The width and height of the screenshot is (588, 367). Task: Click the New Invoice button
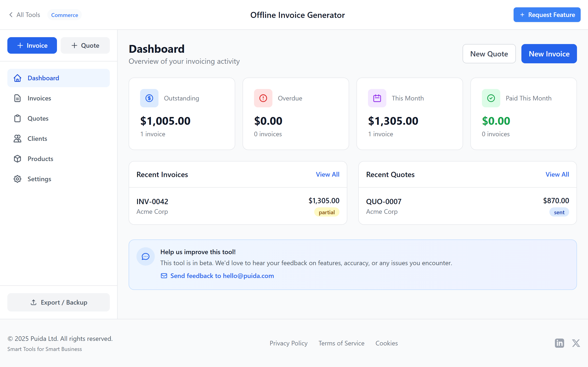pyautogui.click(x=549, y=53)
